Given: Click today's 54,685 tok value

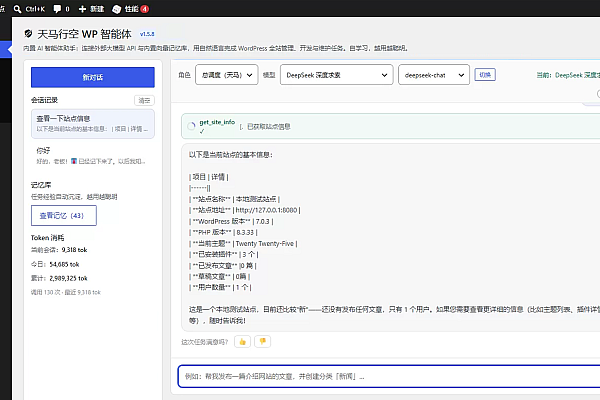Looking at the screenshot, I should (64, 264).
